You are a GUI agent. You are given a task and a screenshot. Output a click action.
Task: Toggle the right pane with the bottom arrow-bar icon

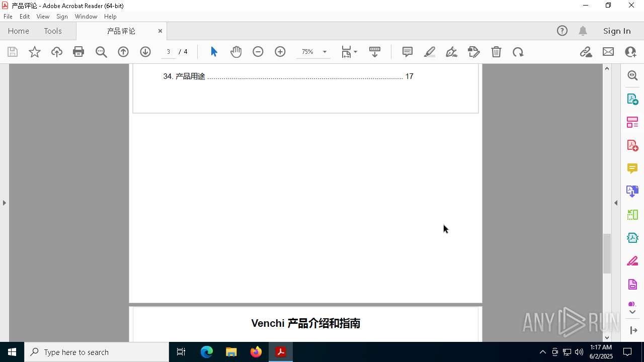pyautogui.click(x=633, y=330)
